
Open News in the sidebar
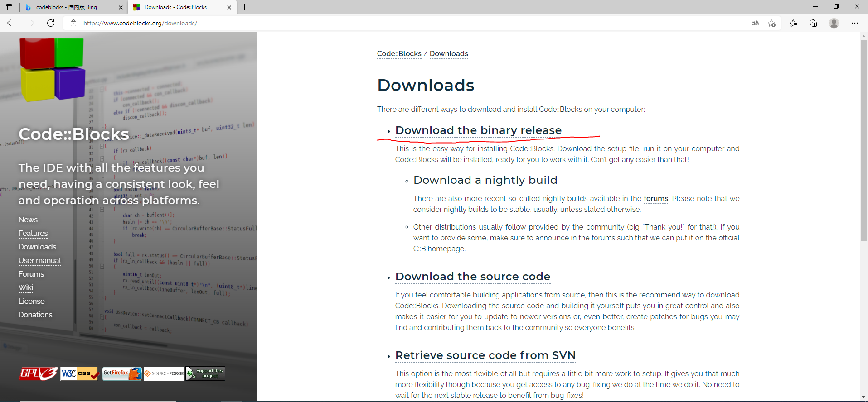tap(28, 220)
